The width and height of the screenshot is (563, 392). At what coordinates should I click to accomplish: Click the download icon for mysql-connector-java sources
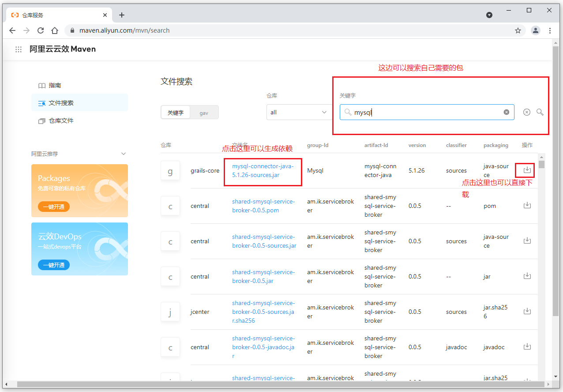coord(527,170)
